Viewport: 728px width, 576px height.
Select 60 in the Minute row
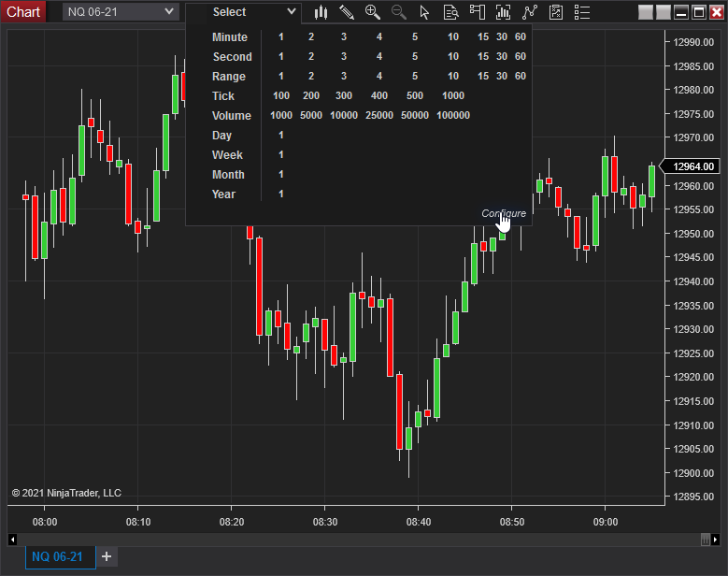pos(521,36)
